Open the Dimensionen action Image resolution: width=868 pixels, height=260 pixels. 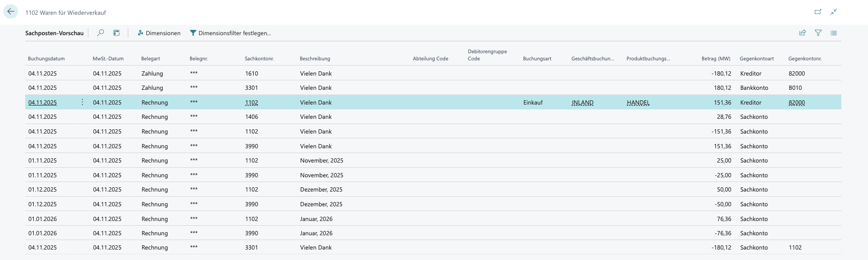pos(159,33)
